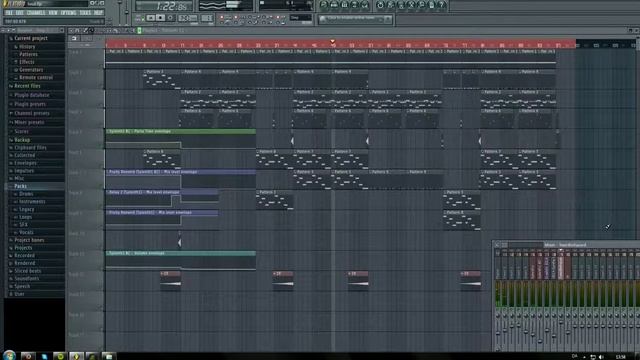
Task: Open the mixer shortcut icon in toolbar
Action: 364,5
